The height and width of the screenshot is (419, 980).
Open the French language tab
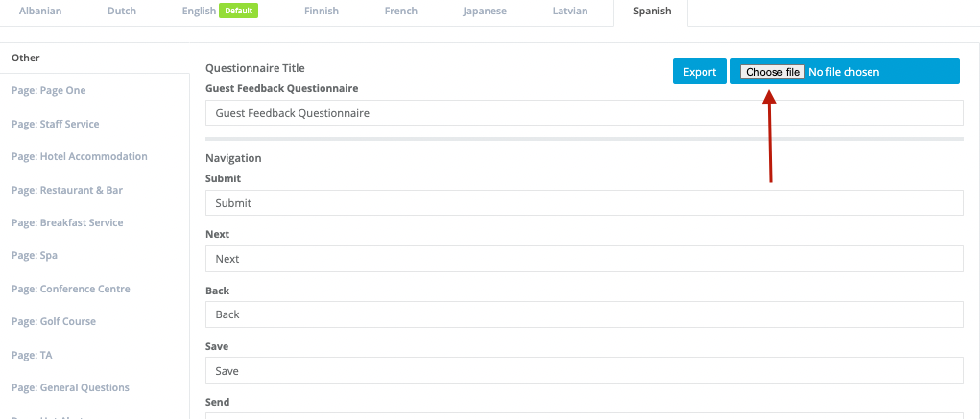[x=400, y=12]
